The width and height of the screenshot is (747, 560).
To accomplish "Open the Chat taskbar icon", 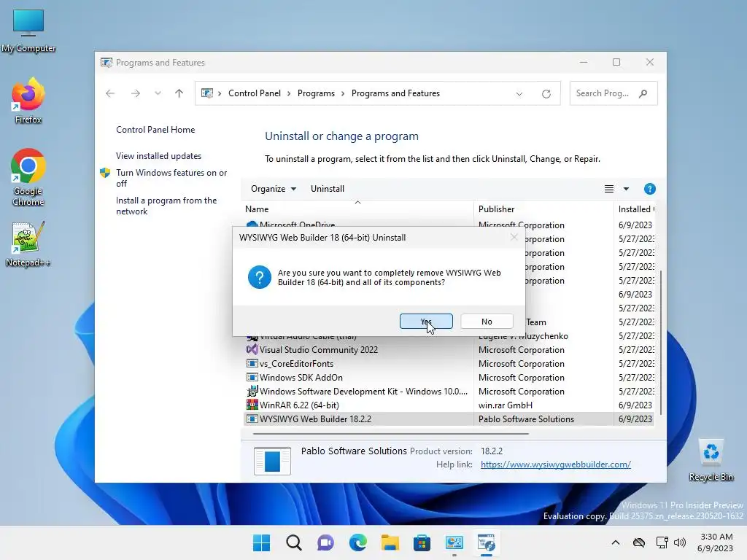I will tap(325, 542).
